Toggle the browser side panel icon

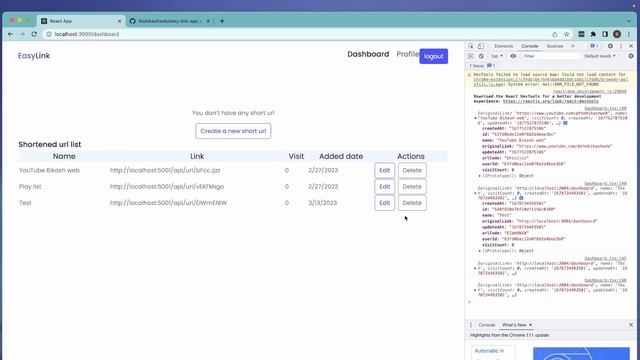(x=605, y=34)
